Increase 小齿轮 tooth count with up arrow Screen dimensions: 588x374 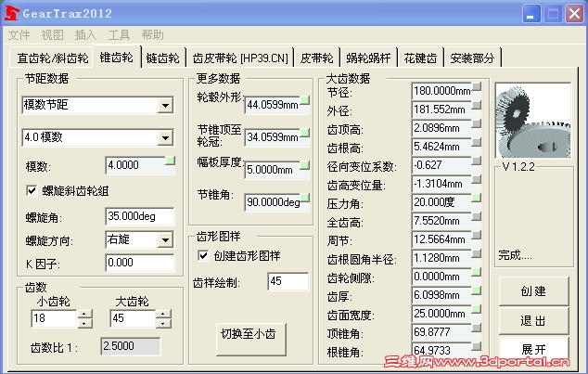[x=85, y=314]
